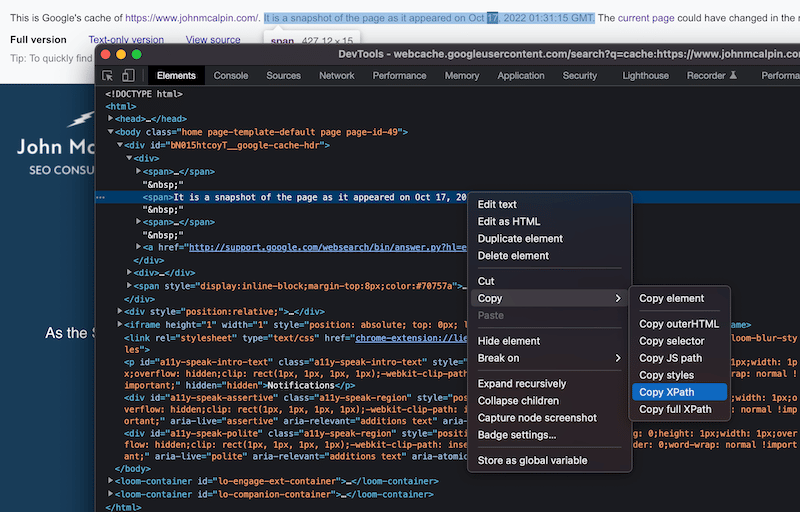This screenshot has width=800, height=512.
Task: Switch to the Memory tab
Action: 462,75
